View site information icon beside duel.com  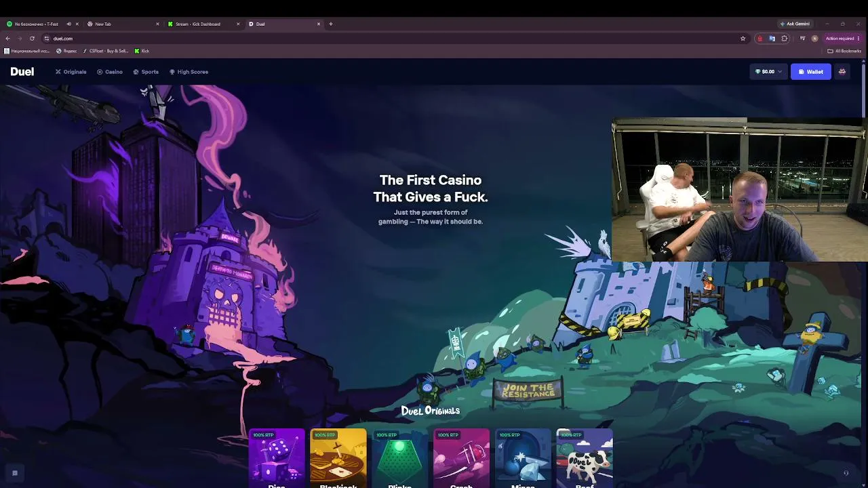[46, 39]
